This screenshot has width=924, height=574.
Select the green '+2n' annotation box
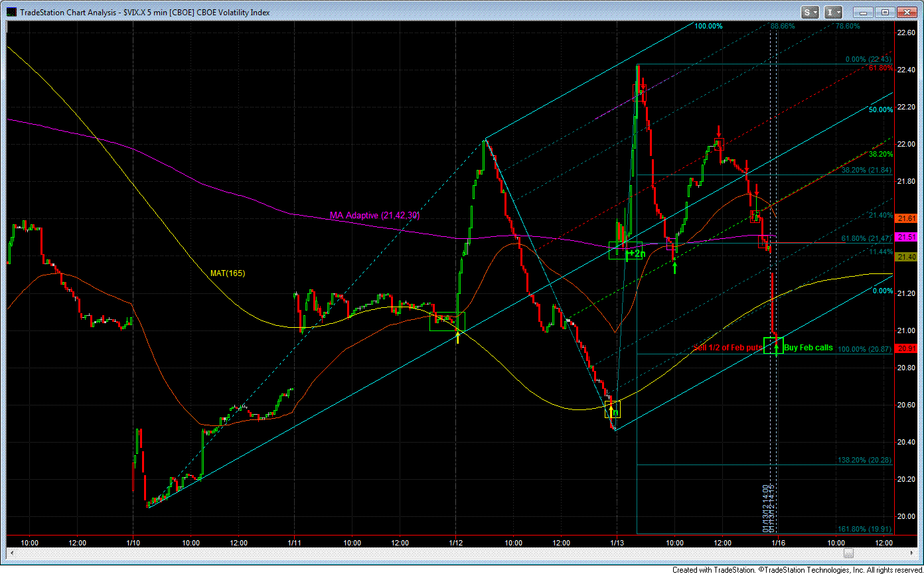pos(625,251)
